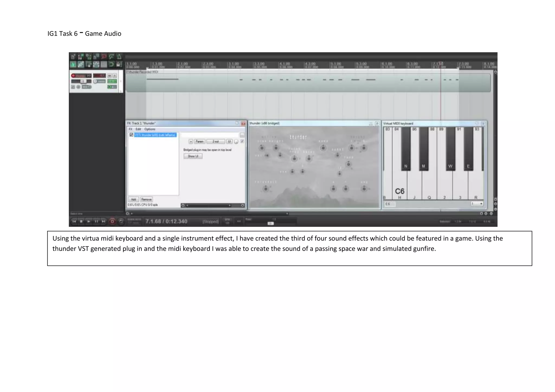The height and width of the screenshot is (392, 555).
Task: Click the lock icon in toolbar
Action: [x=118, y=64]
